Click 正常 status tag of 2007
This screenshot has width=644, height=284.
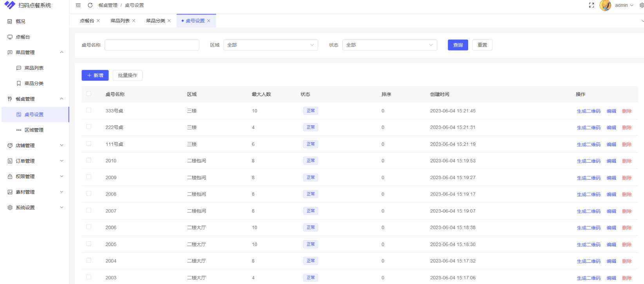click(x=311, y=211)
